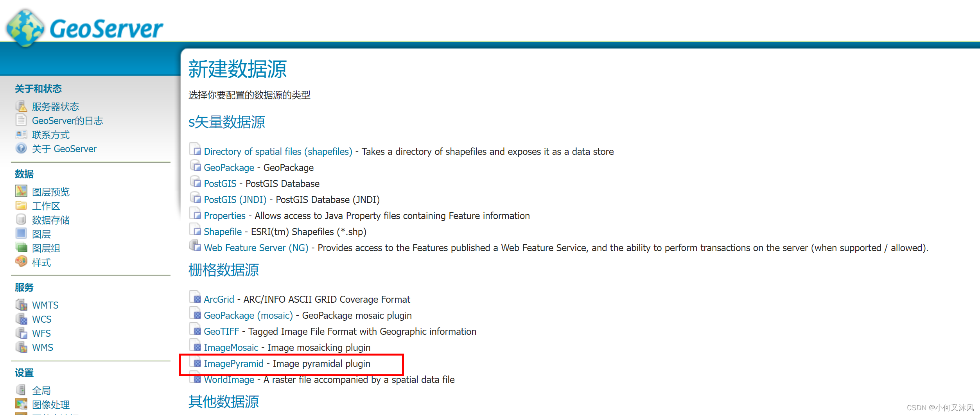Click the Web Feature Server icon
The height and width of the screenshot is (415, 980).
pos(195,246)
